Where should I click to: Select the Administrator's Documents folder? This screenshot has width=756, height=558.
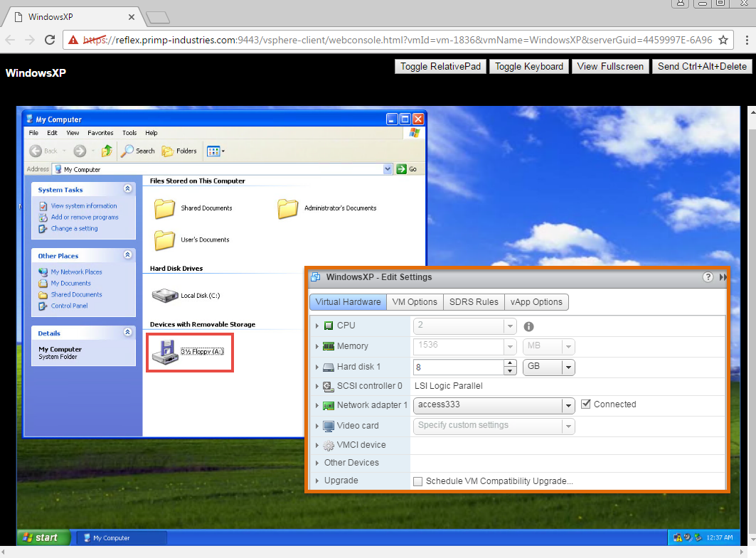327,208
